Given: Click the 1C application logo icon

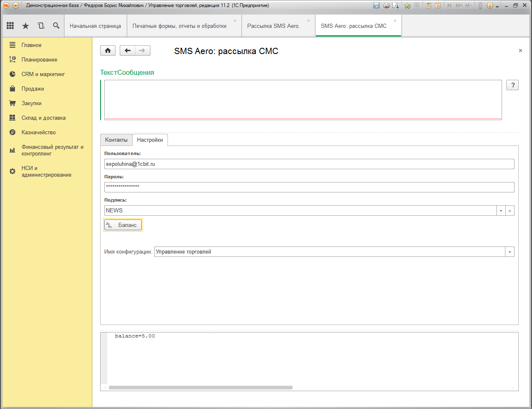Looking at the screenshot, I should pos(6,5).
